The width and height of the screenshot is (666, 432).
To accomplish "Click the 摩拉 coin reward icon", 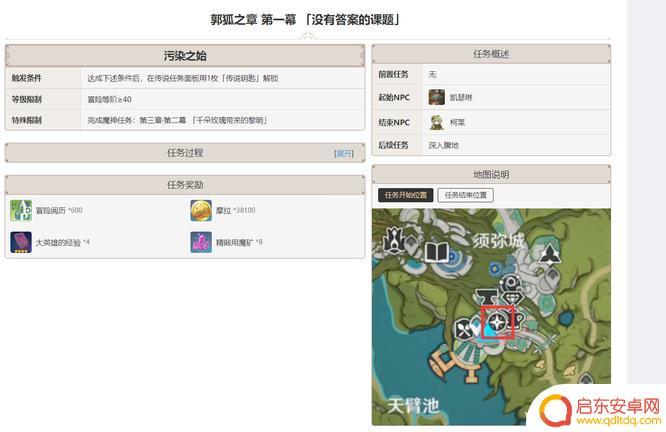I will (x=201, y=211).
